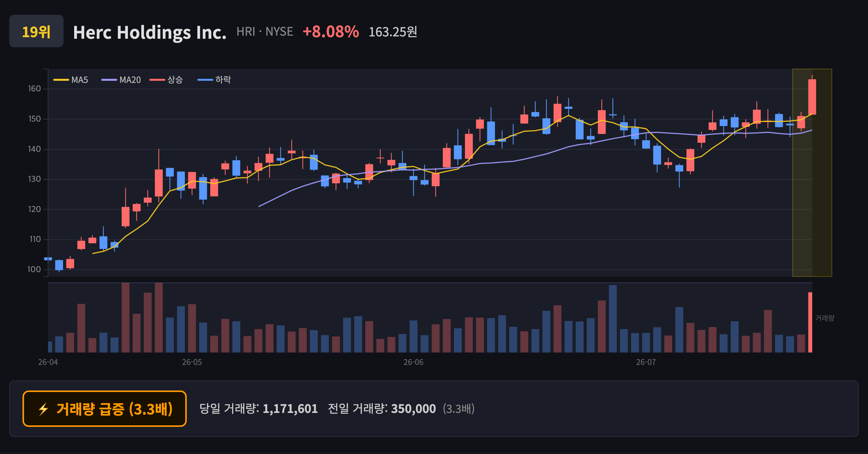This screenshot has height=454, width=868.
Task: Click the lightning bolt icon in badge
Action: point(43,409)
